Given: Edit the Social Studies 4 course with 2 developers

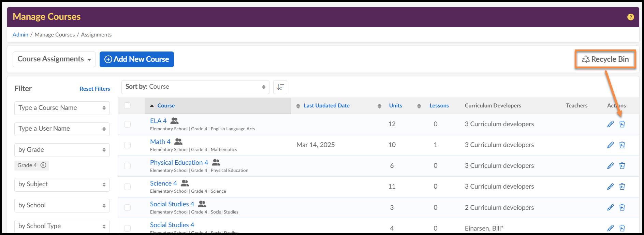Looking at the screenshot, I should point(610,207).
